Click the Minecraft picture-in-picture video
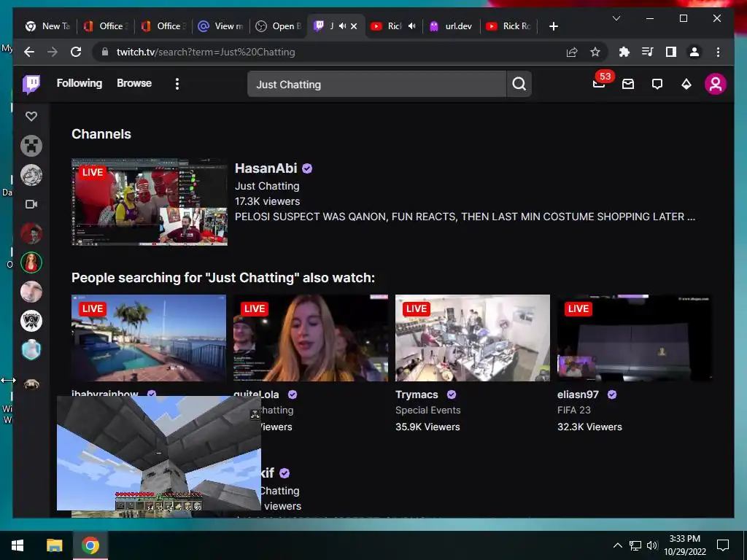Screen dimensions: 747x560 (x=158, y=453)
